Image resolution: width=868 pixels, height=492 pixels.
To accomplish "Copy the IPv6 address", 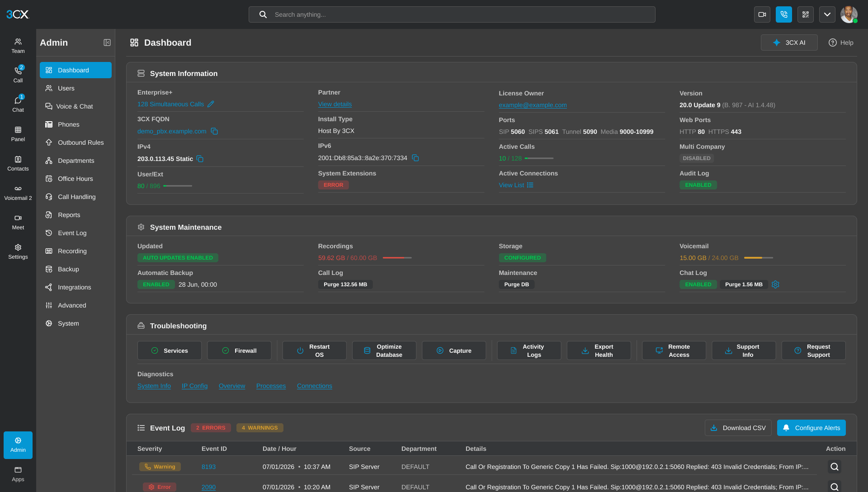I will click(x=415, y=158).
